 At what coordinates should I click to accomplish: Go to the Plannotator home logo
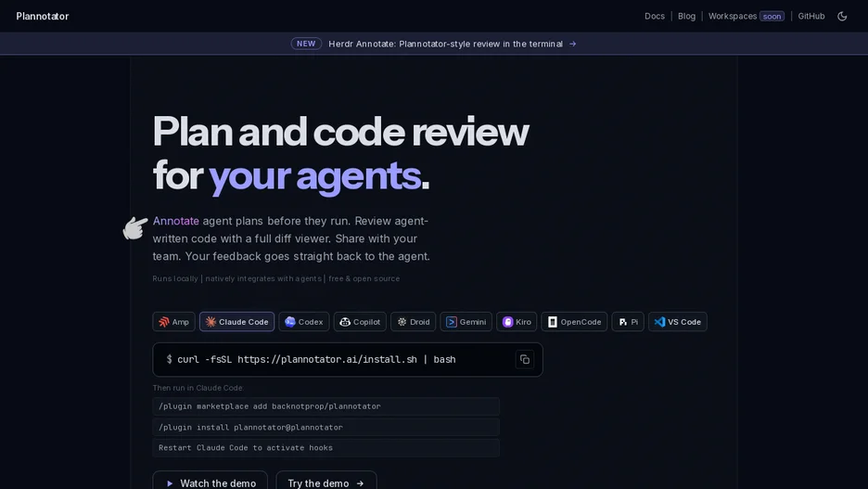coord(43,16)
